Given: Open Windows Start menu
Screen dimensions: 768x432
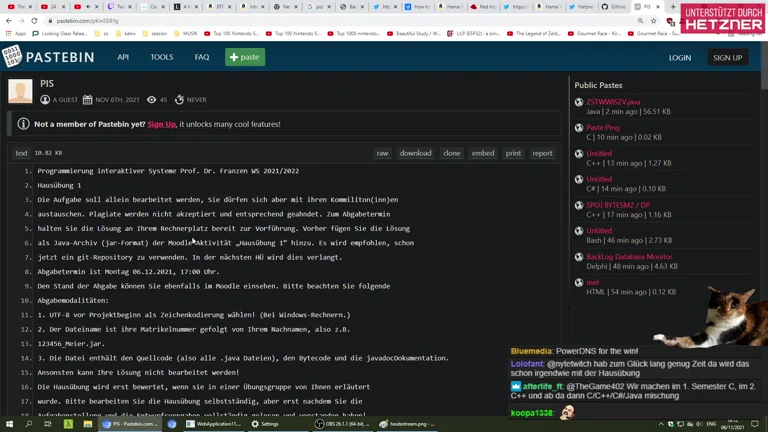Looking at the screenshot, I should [x=9, y=424].
